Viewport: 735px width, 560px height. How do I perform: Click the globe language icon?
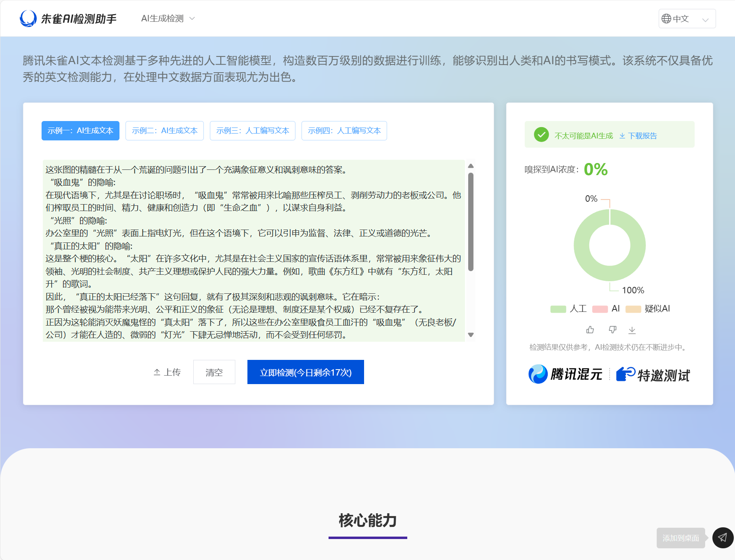[666, 19]
